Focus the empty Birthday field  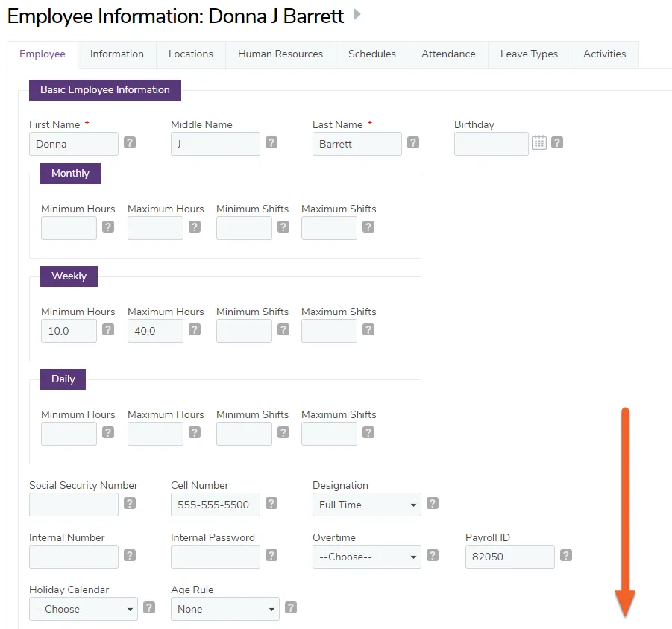pyautogui.click(x=492, y=144)
